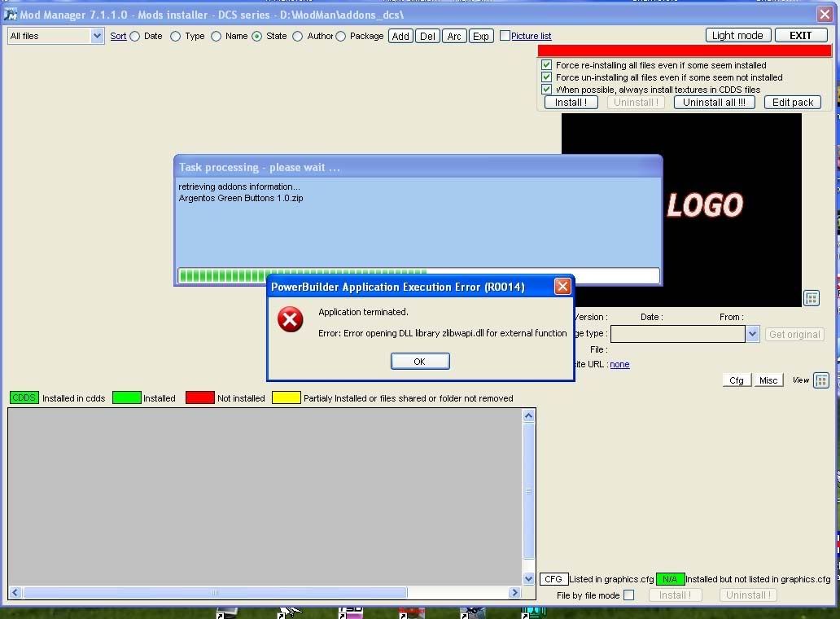Click the Sort link above the file list

coord(118,36)
